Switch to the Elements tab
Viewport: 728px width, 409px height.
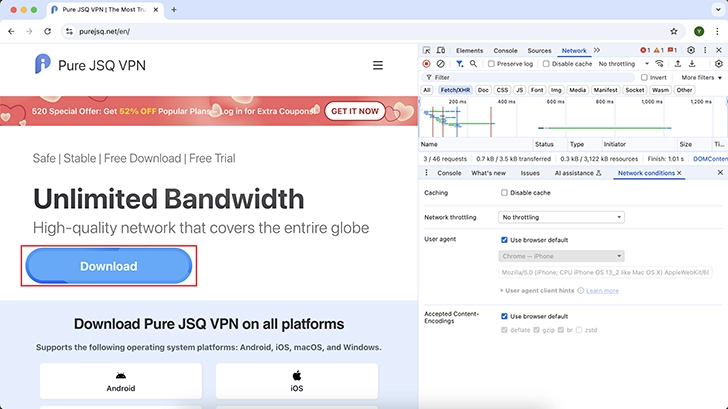click(x=469, y=50)
